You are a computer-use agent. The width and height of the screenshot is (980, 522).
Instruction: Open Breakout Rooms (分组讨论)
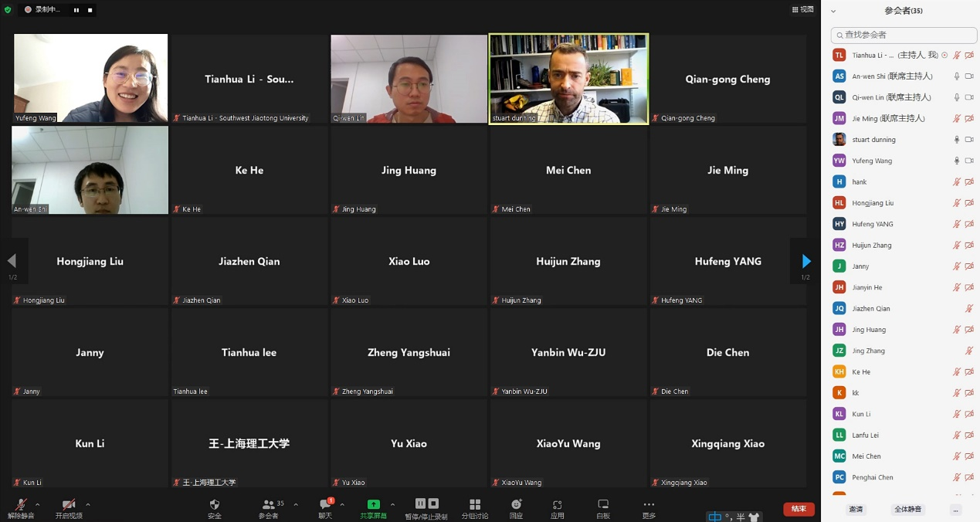pyautogui.click(x=475, y=504)
